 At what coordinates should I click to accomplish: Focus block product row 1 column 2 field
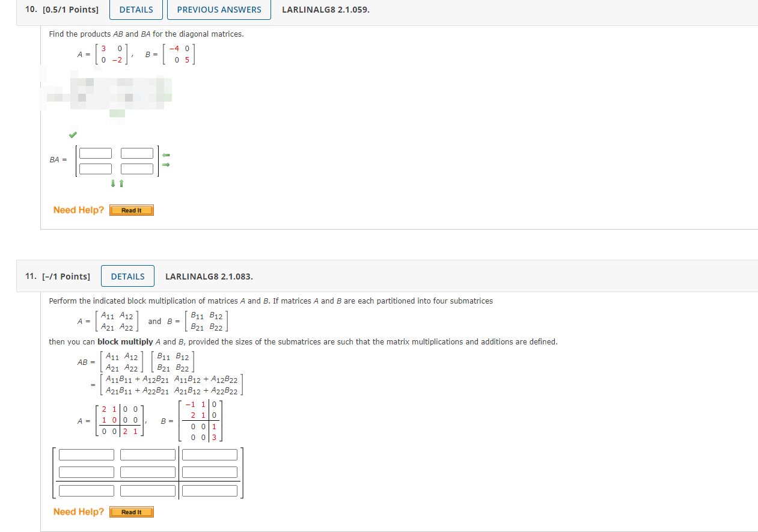click(x=148, y=455)
